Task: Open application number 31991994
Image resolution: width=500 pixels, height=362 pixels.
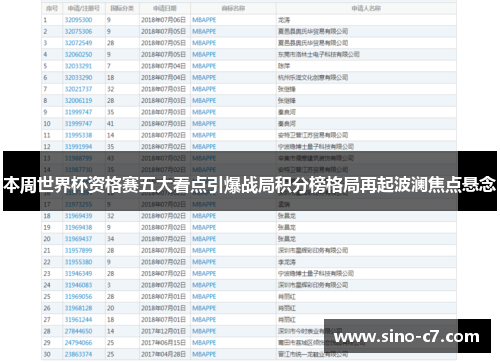Action: click(x=78, y=147)
